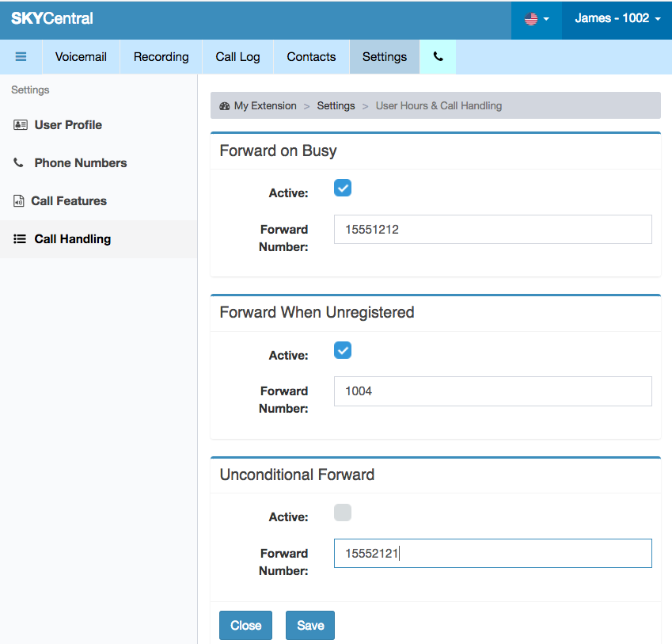Select the Settings tab
The height and width of the screenshot is (644, 672).
385,56
